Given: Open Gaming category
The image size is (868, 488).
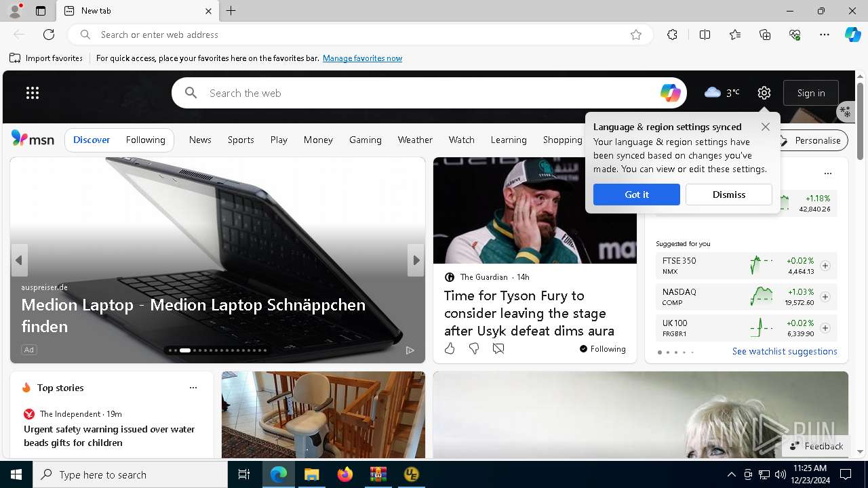Looking at the screenshot, I should (x=366, y=140).
